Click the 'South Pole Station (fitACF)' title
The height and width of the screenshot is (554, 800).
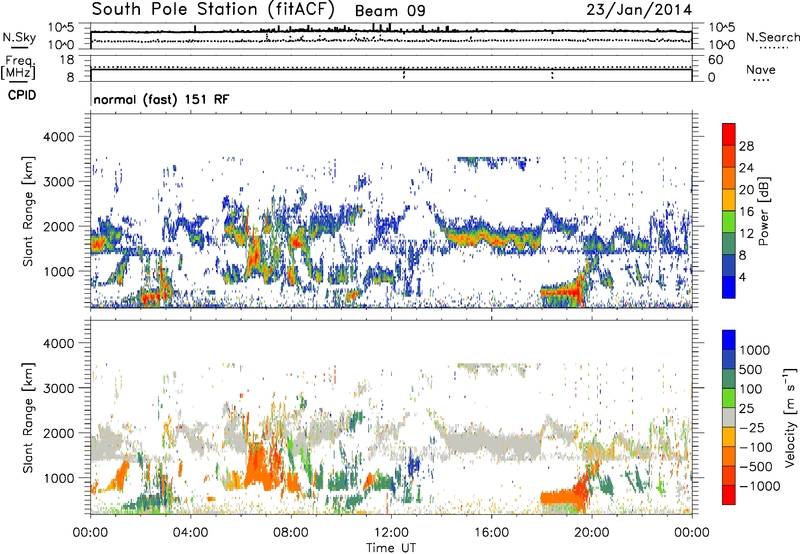point(213,9)
